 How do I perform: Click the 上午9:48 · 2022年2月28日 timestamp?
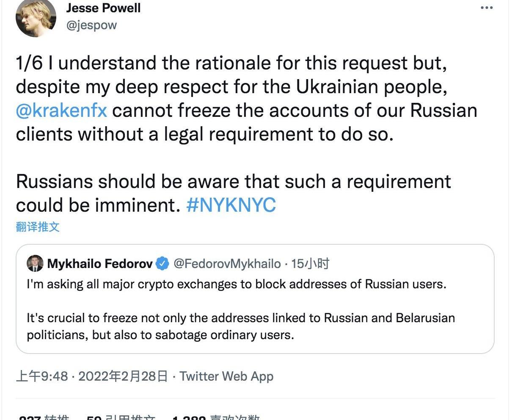pyautogui.click(x=91, y=376)
